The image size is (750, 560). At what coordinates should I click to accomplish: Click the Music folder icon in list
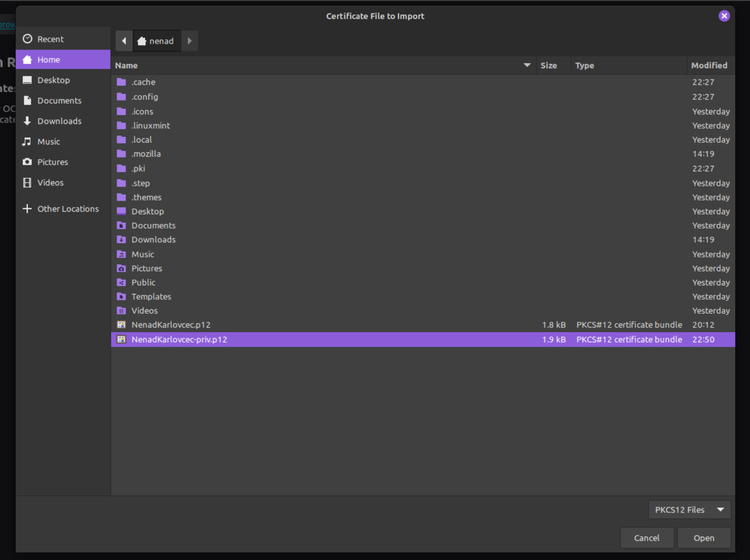pyautogui.click(x=121, y=254)
